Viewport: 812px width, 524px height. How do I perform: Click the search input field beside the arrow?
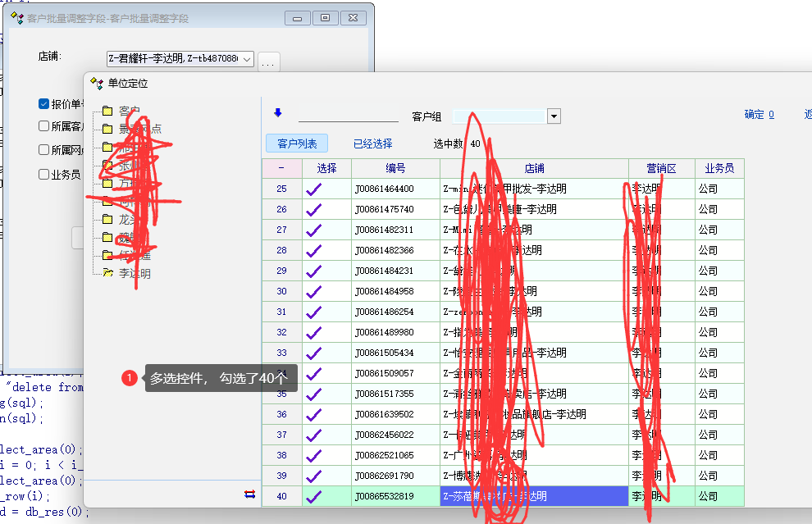348,115
